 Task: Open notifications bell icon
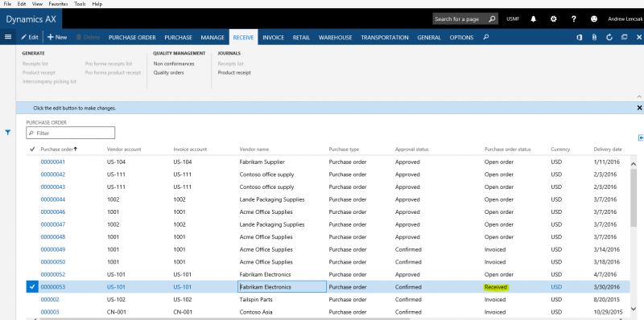pos(534,18)
